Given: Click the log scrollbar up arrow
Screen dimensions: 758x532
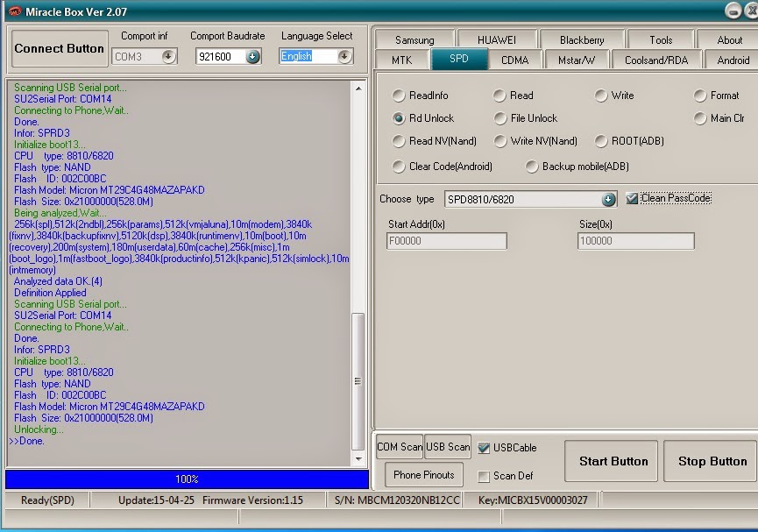Looking at the screenshot, I should (358, 89).
